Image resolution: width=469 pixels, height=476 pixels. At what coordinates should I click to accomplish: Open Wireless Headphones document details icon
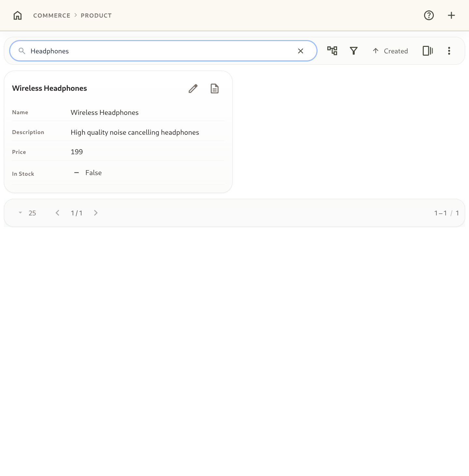point(215,88)
